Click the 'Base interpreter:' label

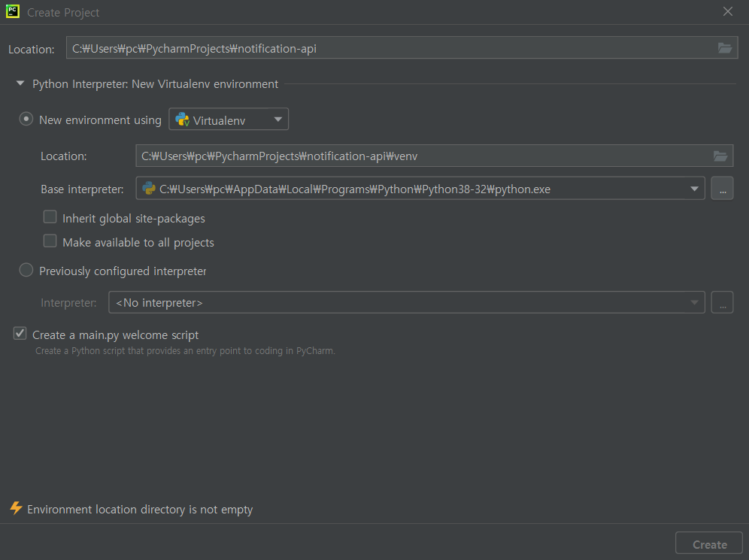[82, 189]
